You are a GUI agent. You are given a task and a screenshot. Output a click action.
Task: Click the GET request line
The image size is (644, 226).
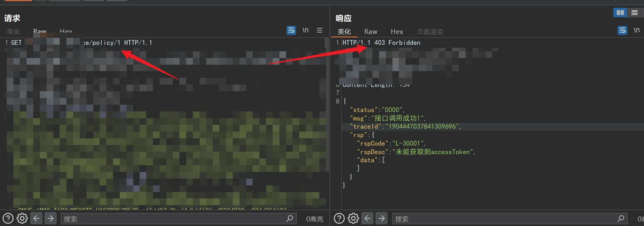[x=82, y=42]
